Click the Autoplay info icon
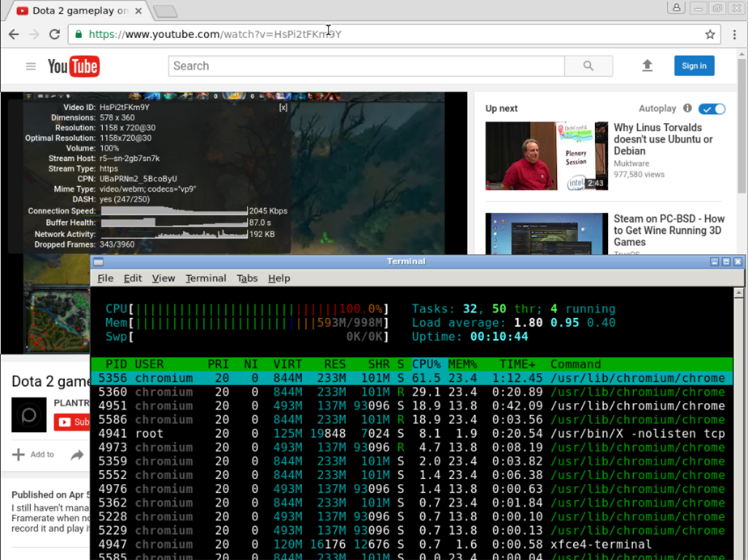748x560 pixels. coord(687,109)
